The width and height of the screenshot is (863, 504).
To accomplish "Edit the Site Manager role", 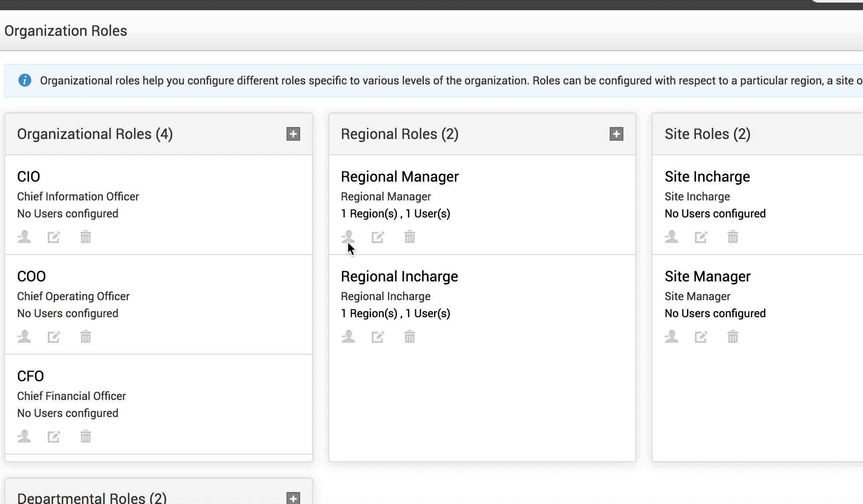I will [x=701, y=336].
